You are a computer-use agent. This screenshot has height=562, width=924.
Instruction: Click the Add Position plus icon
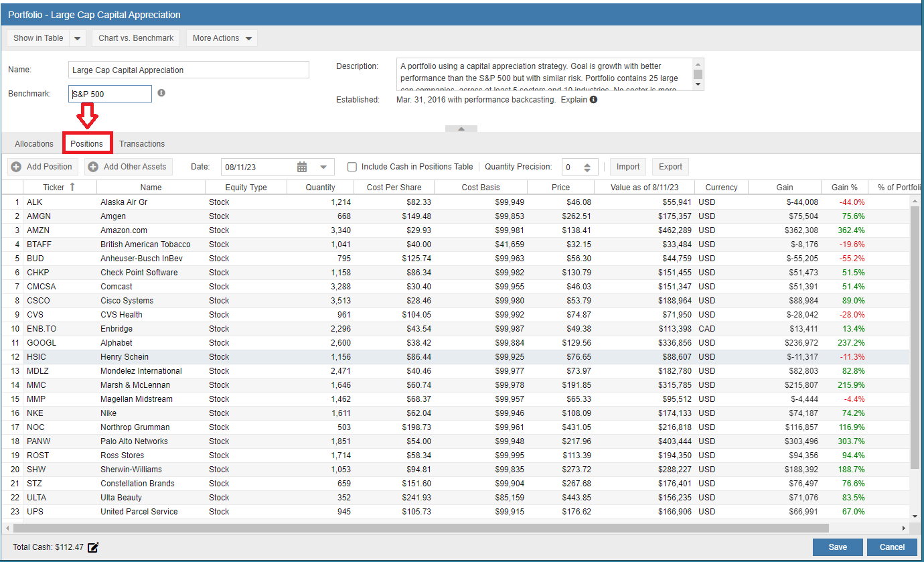(16, 167)
